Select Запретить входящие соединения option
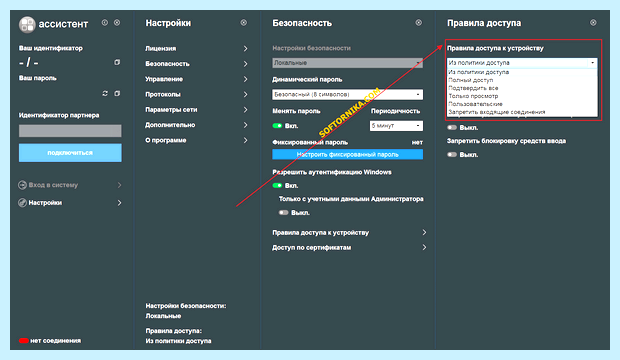The height and width of the screenshot is (360, 620). [522, 112]
